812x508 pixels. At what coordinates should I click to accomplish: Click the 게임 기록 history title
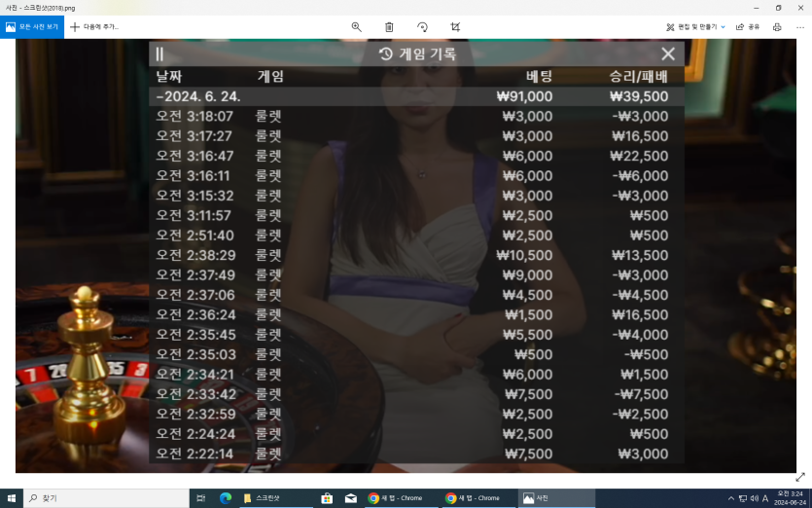427,54
